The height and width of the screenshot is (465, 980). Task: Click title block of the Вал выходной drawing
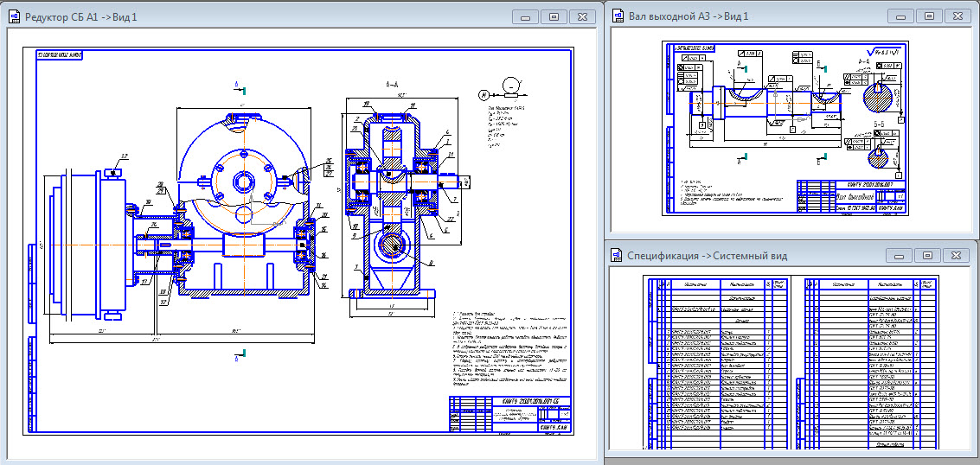851,197
